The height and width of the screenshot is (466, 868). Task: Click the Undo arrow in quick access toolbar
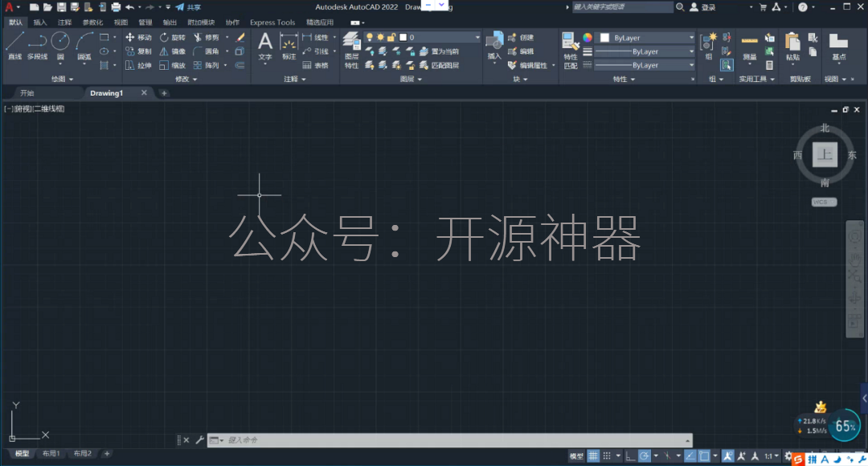click(129, 7)
